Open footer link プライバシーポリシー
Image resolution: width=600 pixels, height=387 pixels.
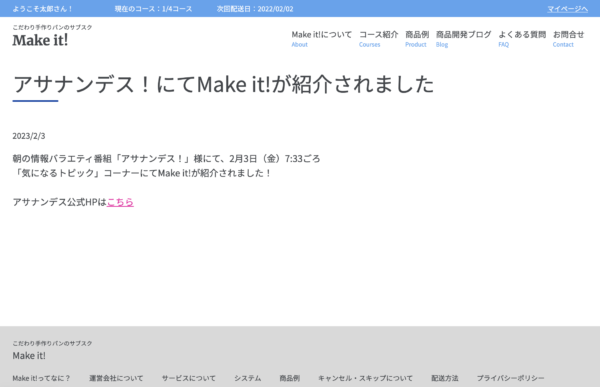pyautogui.click(x=510, y=378)
